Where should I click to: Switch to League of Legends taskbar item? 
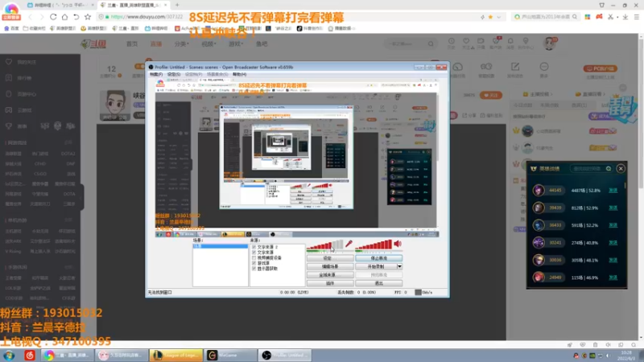point(176,355)
